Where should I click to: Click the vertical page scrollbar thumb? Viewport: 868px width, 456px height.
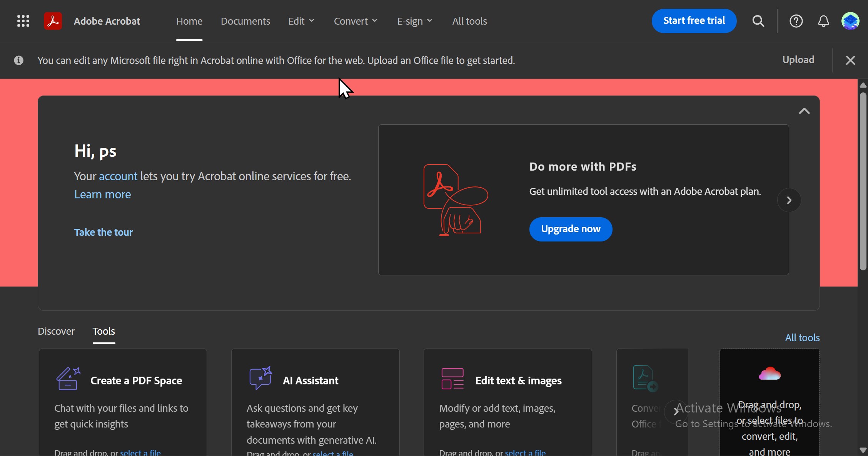tap(863, 181)
